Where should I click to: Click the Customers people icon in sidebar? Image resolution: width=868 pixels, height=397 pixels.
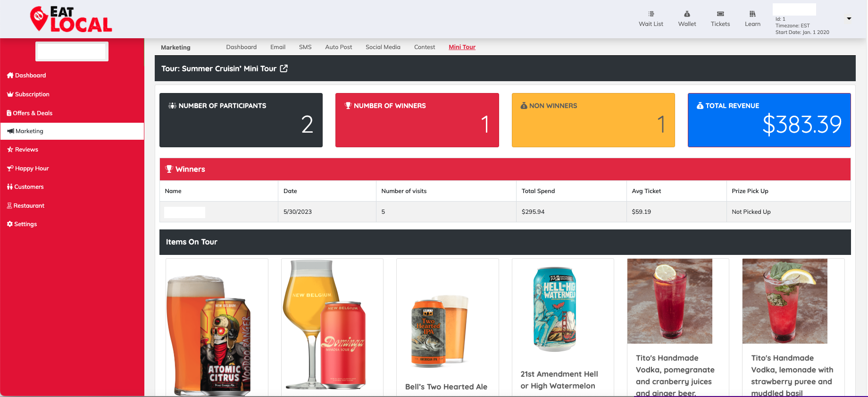pos(10,187)
